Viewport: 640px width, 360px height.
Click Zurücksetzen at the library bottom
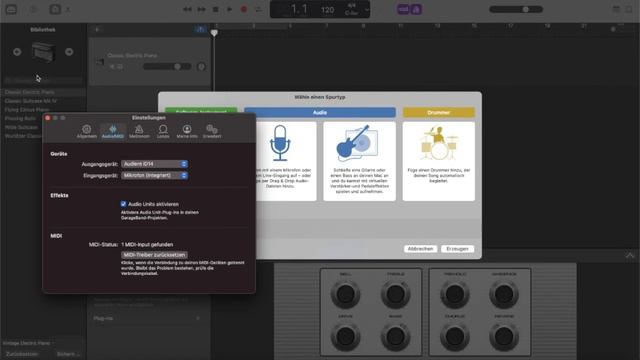pyautogui.click(x=22, y=354)
